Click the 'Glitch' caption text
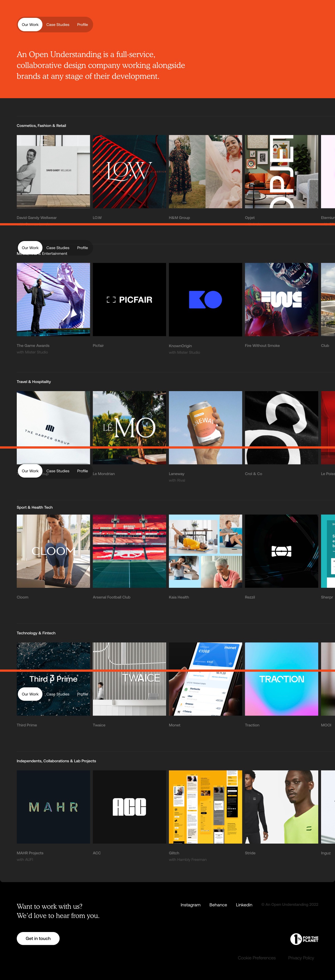The height and width of the screenshot is (980, 335). click(x=174, y=853)
